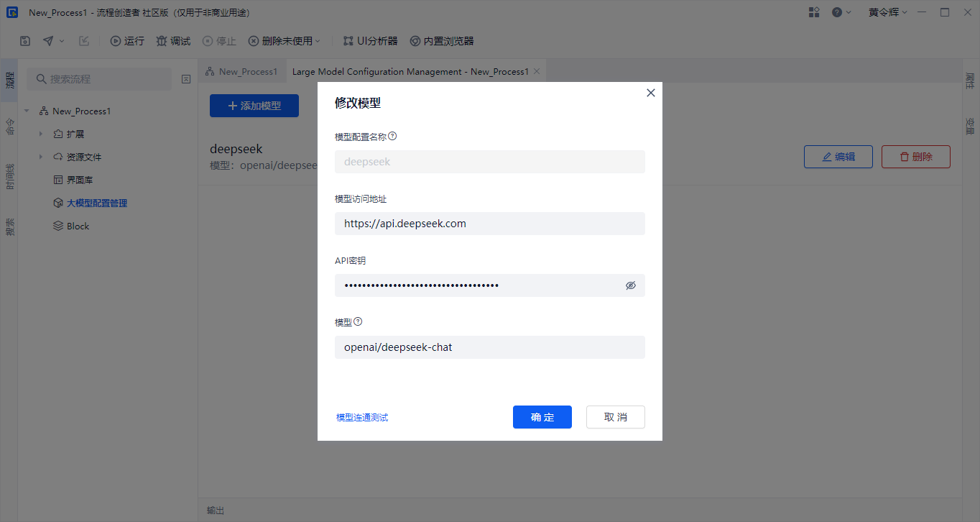Select 大模型配置管理 in the process tree
Image resolution: width=980 pixels, height=522 pixels.
[96, 203]
